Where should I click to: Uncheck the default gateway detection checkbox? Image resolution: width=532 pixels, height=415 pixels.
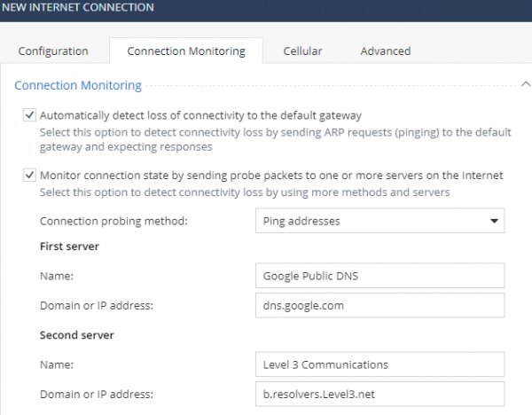29,115
